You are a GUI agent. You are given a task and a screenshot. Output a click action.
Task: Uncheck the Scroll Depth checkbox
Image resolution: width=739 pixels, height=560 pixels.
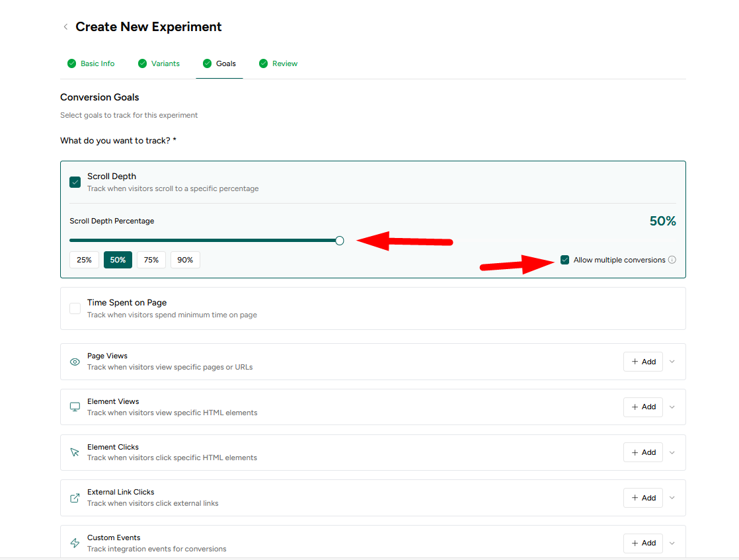pos(75,182)
